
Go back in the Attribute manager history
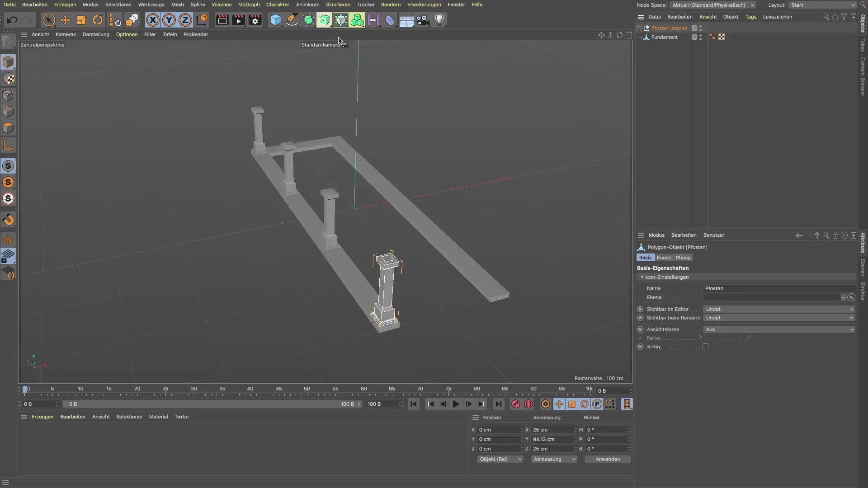coord(799,235)
